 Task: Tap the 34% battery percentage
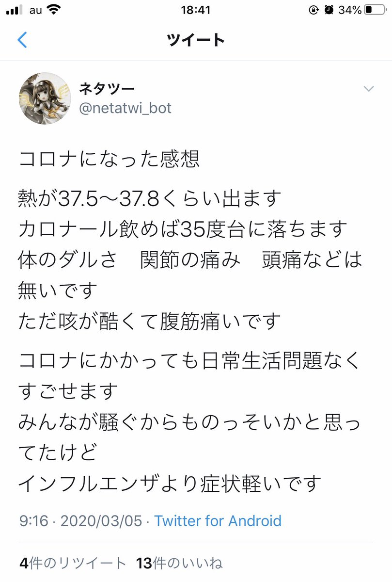[x=350, y=10]
